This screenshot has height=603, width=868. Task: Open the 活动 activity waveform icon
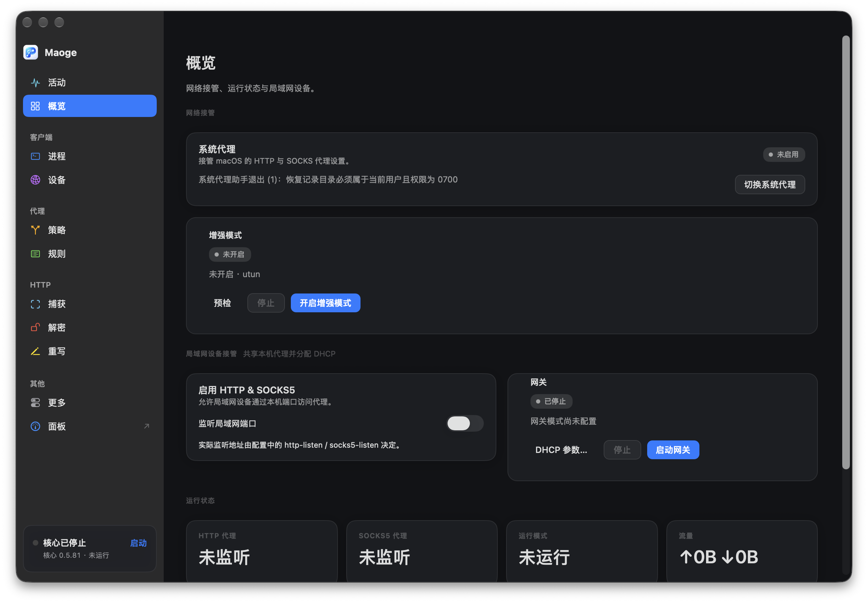point(35,83)
